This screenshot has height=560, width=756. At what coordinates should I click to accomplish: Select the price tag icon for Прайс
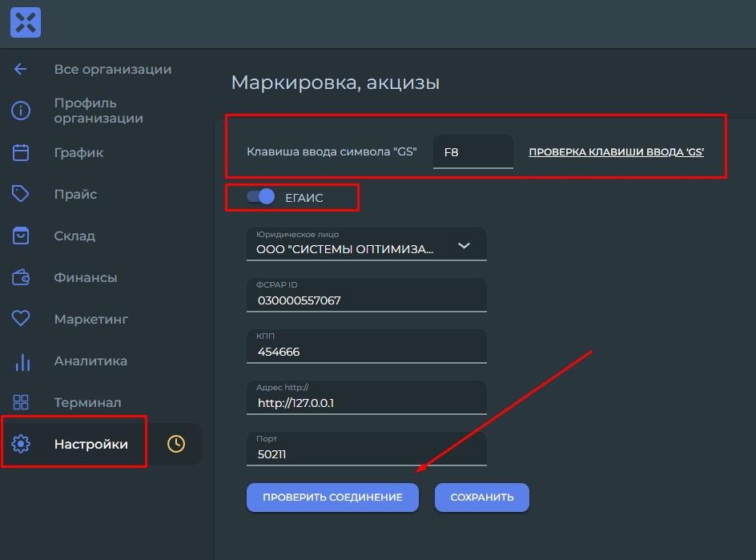pyautogui.click(x=21, y=194)
